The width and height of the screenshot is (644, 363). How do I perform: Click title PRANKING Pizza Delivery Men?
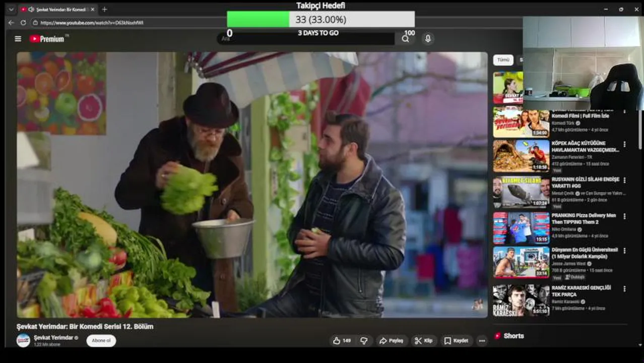click(x=584, y=218)
